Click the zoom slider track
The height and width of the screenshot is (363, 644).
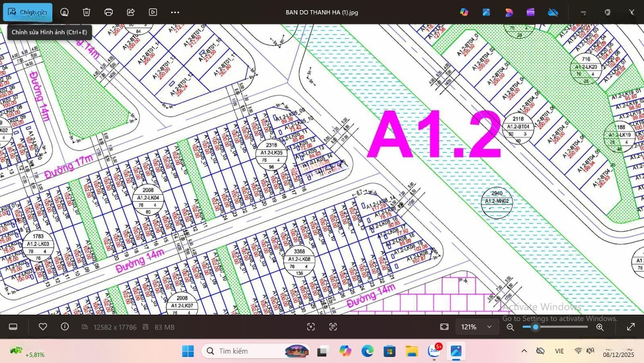tap(561, 327)
